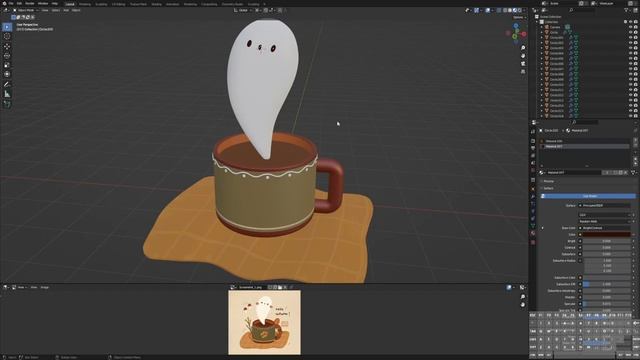Pick the combined Transform tool
Screen dimensions: 640x360
point(7,74)
